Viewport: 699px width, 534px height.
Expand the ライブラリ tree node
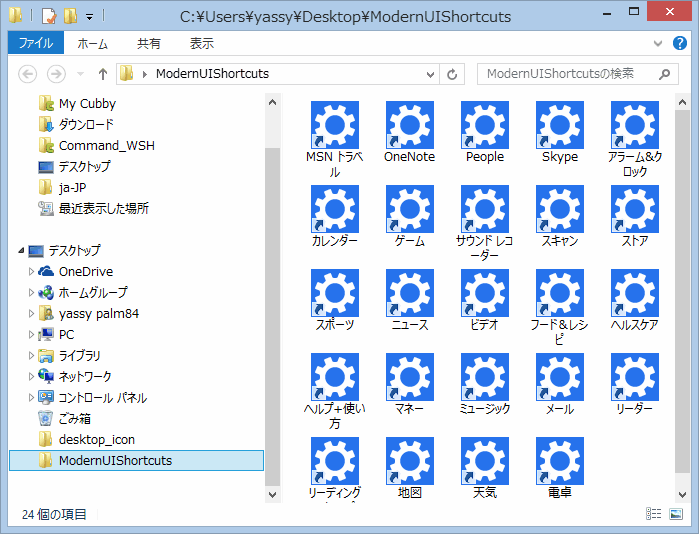[31, 355]
